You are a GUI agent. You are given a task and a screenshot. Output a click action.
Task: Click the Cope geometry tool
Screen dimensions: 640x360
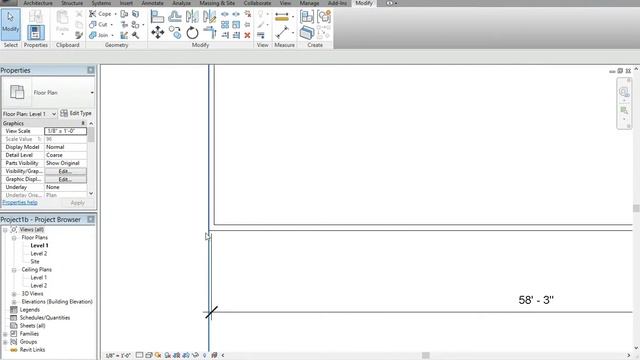tap(100, 14)
